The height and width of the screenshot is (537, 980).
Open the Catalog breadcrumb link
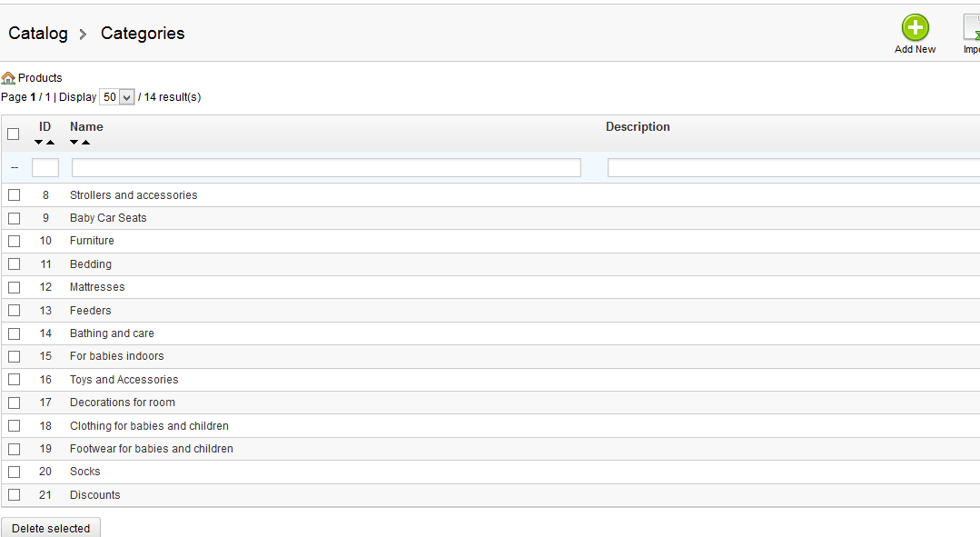pyautogui.click(x=38, y=33)
